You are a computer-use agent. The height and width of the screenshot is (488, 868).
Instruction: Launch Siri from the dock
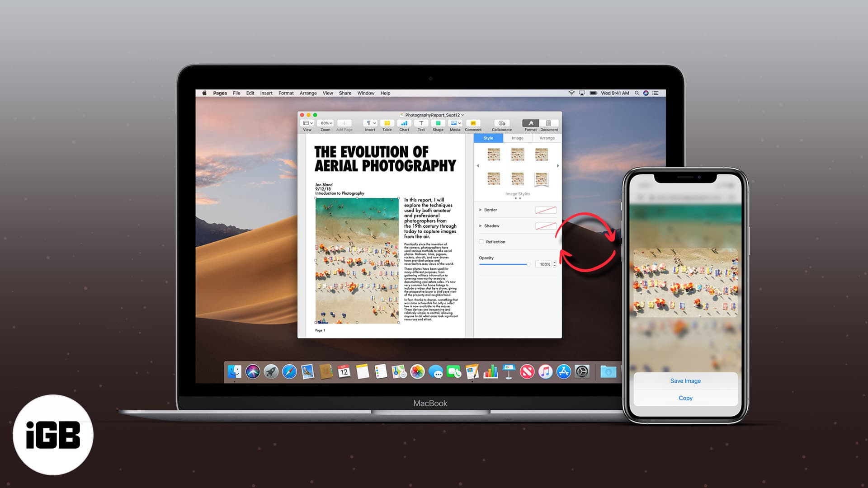point(253,372)
